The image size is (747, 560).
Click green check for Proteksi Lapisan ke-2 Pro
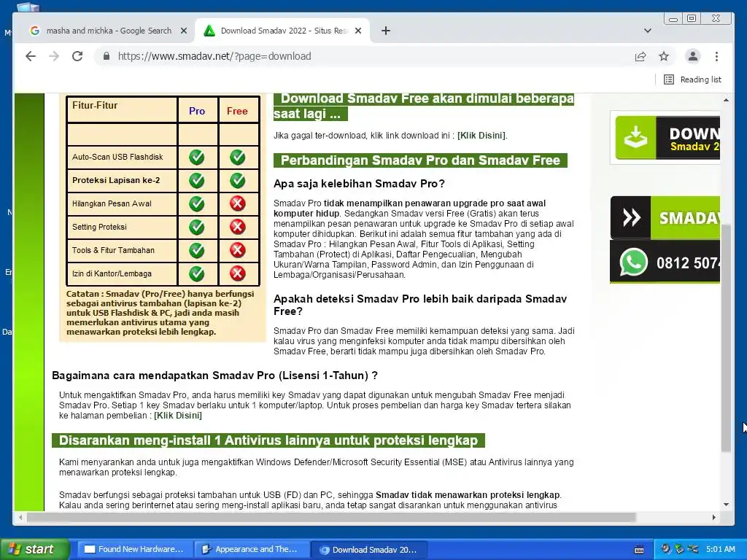[x=197, y=181]
